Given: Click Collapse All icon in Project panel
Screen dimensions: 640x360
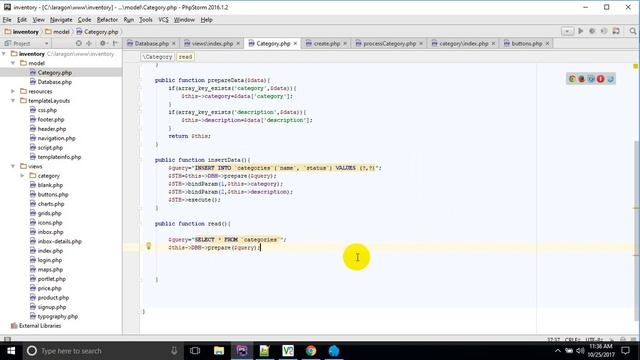Looking at the screenshot, I should 89,43.
